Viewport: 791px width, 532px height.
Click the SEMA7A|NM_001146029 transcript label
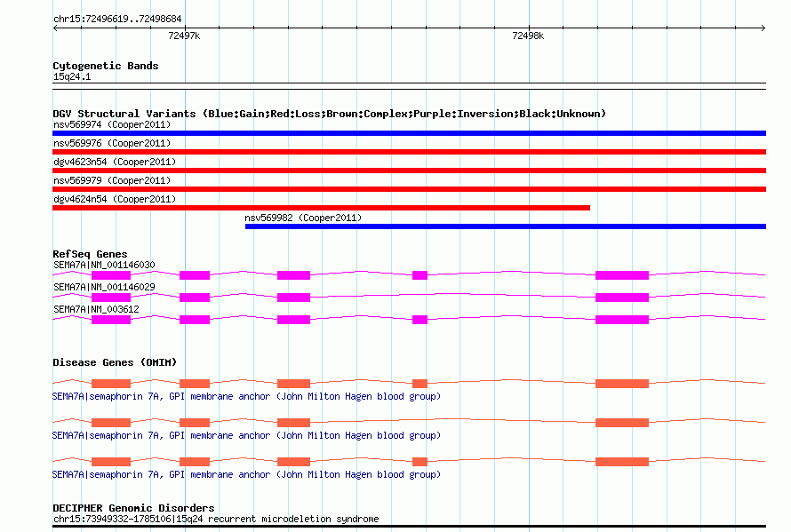104,287
